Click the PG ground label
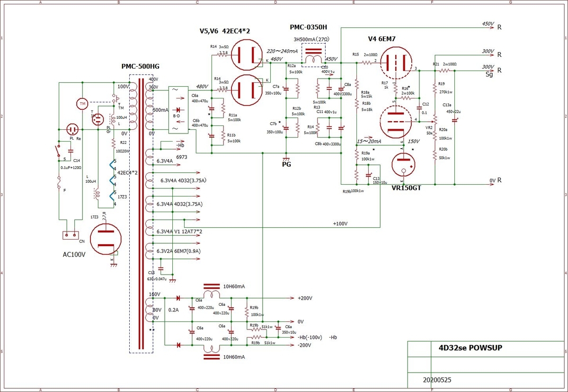 point(286,165)
